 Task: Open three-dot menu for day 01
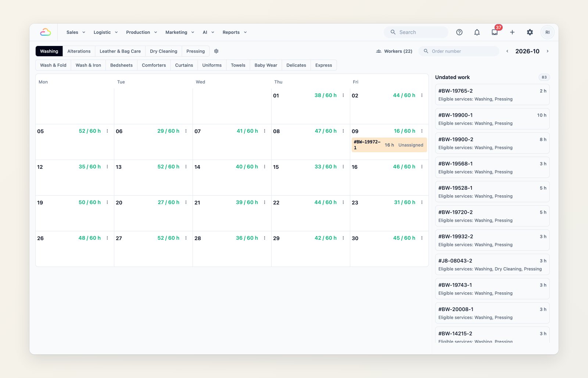point(343,95)
